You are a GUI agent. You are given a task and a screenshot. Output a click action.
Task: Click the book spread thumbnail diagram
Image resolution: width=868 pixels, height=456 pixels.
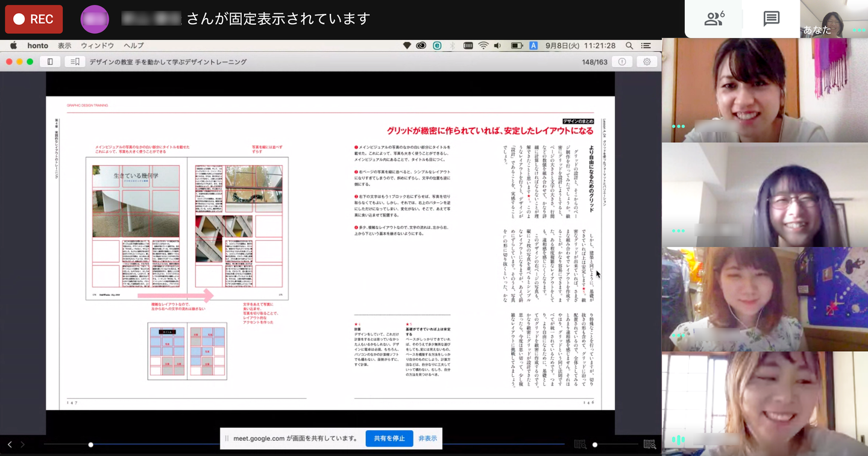pos(187,351)
